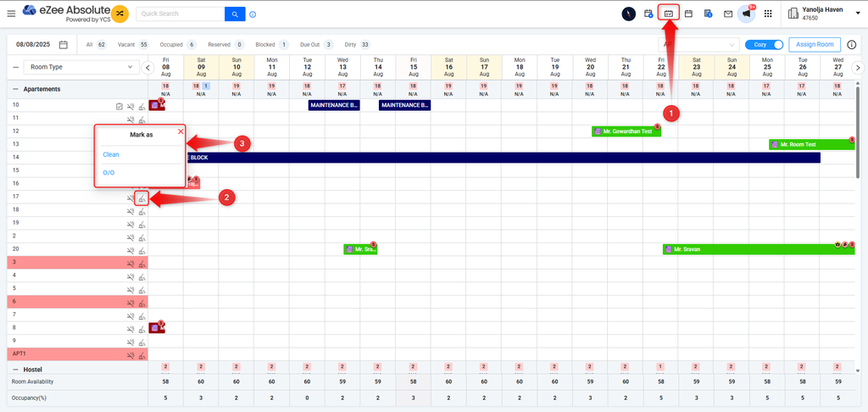Open the hamburger main menu

[x=11, y=14]
